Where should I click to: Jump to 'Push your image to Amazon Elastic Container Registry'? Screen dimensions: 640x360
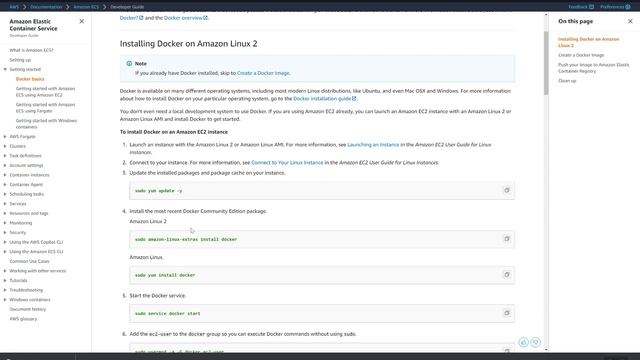click(x=593, y=68)
